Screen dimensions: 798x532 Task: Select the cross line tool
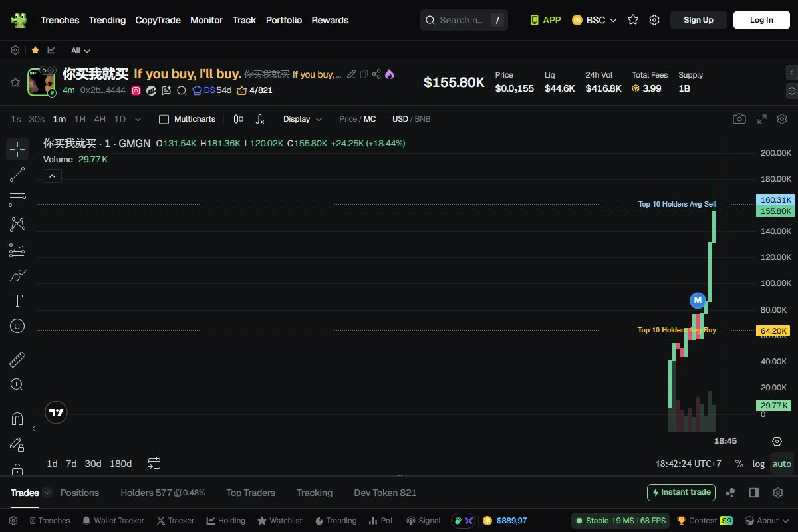pyautogui.click(x=17, y=148)
